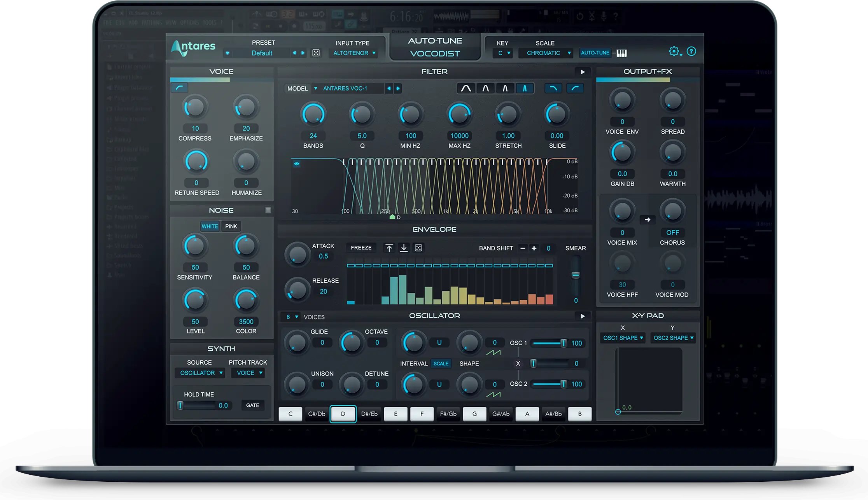Randomize the envelope bands with the dice icon
868x500 pixels.
click(418, 248)
